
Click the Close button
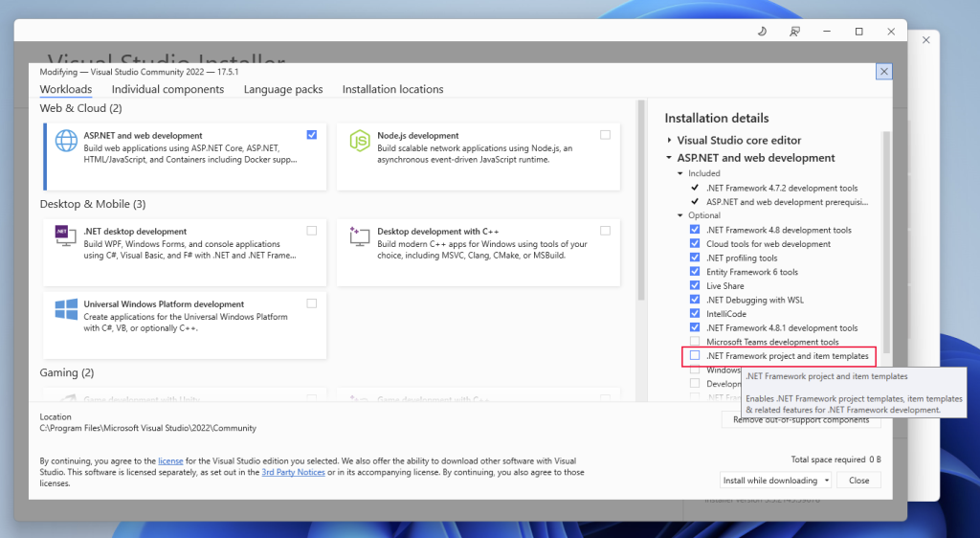[x=858, y=481]
